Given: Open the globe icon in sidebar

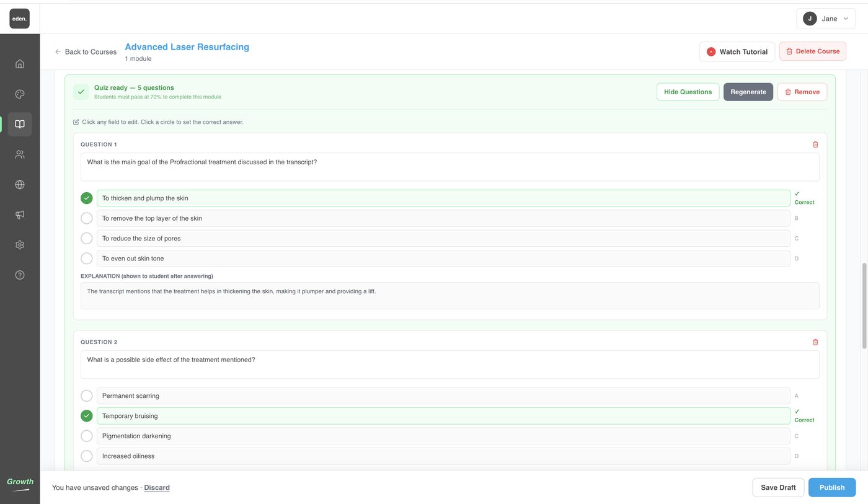Looking at the screenshot, I should 20,184.
